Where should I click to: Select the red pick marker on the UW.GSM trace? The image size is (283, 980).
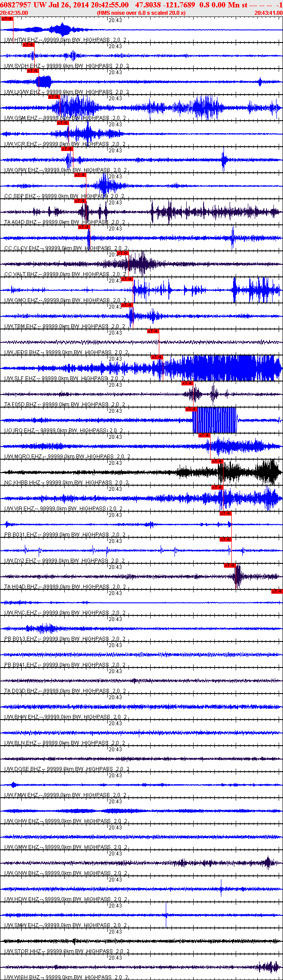(x=54, y=97)
